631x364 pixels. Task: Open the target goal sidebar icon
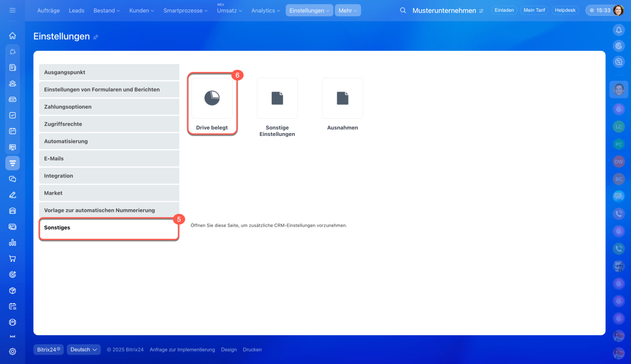12,274
